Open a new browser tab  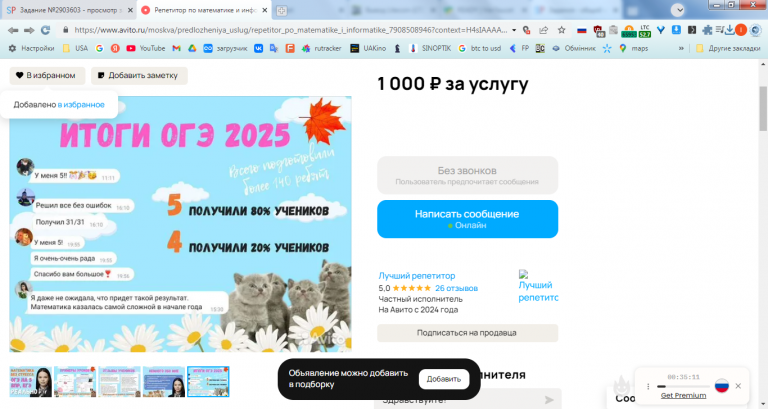[281, 10]
